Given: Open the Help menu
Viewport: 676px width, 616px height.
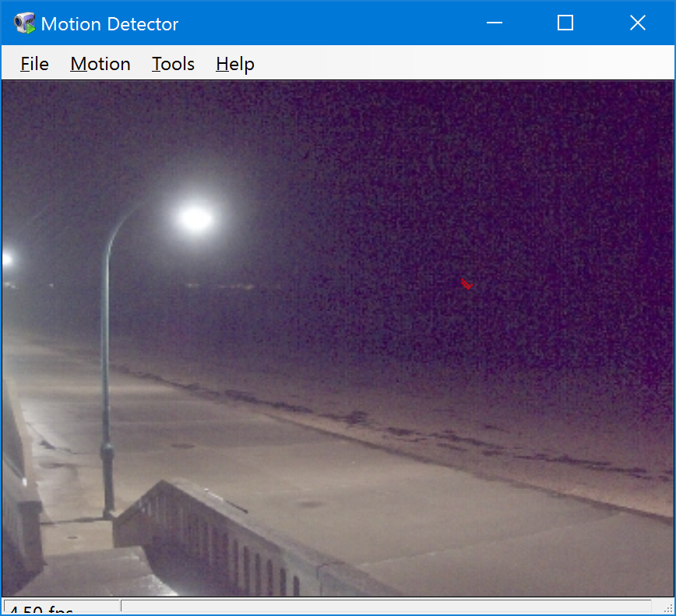Looking at the screenshot, I should [x=234, y=64].
